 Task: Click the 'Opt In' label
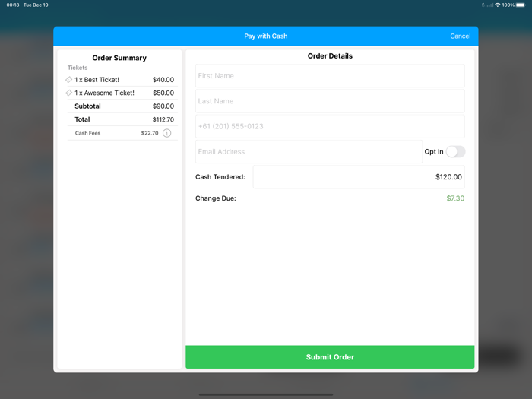click(434, 152)
